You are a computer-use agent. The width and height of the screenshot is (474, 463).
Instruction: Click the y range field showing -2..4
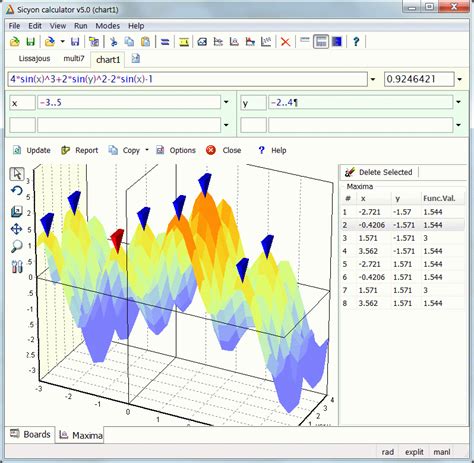(x=360, y=102)
